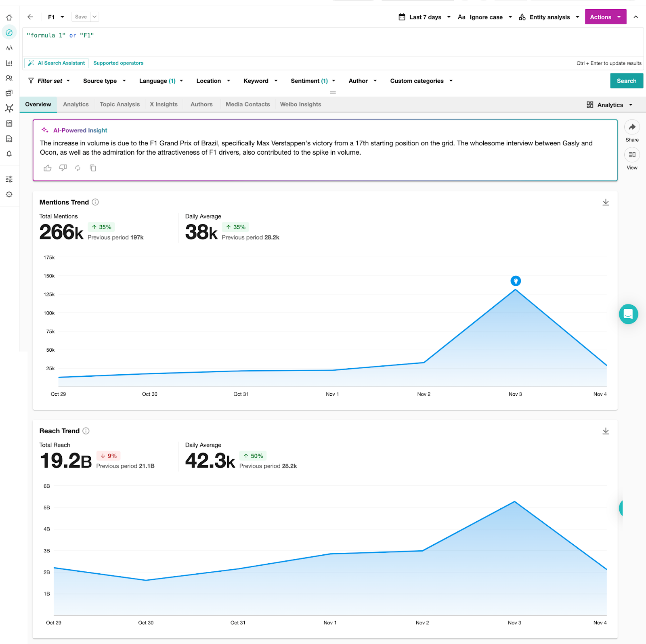Click the Share arrow icon
The image size is (646, 644).
(x=632, y=127)
